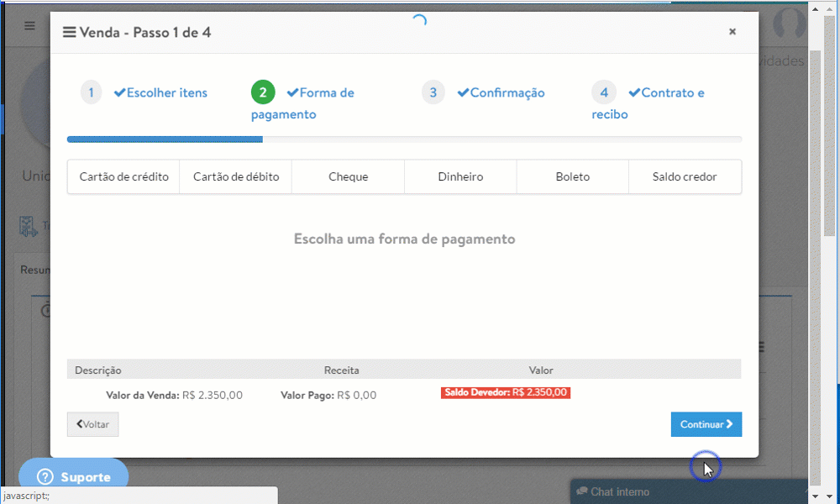Click Continuar to proceed to next step
840x504 pixels.
point(706,424)
